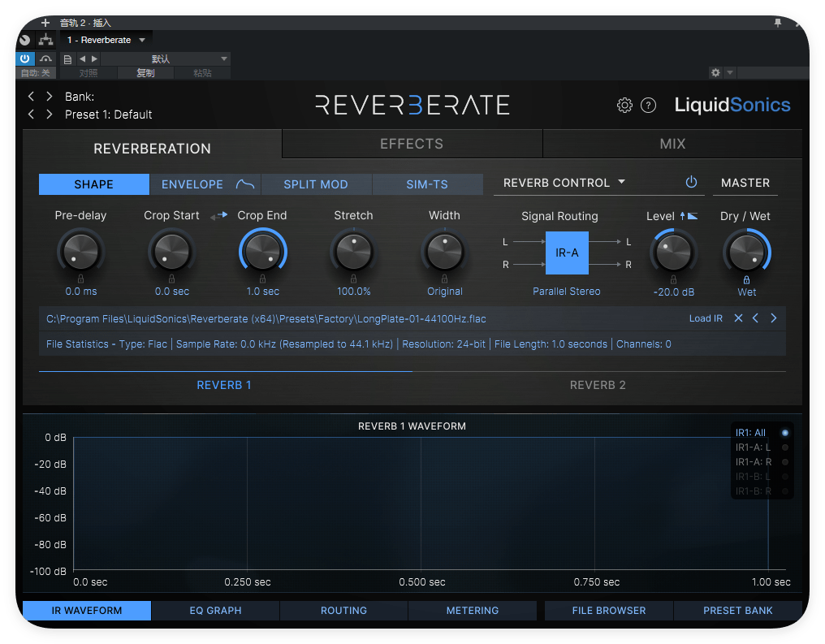Viewport: 825px width, 644px height.
Task: Load previous IR file arrow
Action: (755, 318)
